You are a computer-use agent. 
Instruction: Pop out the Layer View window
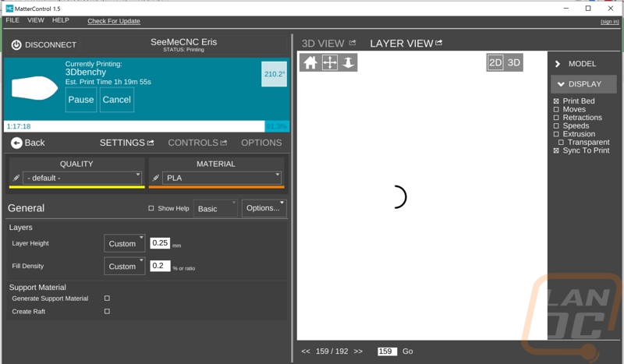[439, 43]
